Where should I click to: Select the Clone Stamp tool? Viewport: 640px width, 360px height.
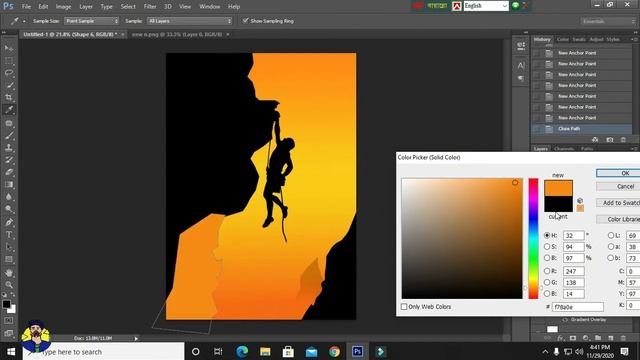coord(9,147)
